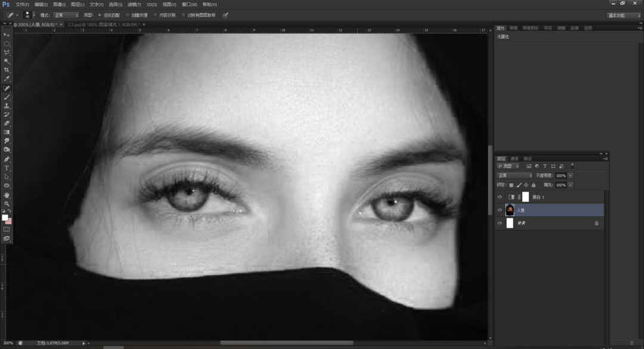
Task: Select the Hand tool
Action: click(7, 195)
